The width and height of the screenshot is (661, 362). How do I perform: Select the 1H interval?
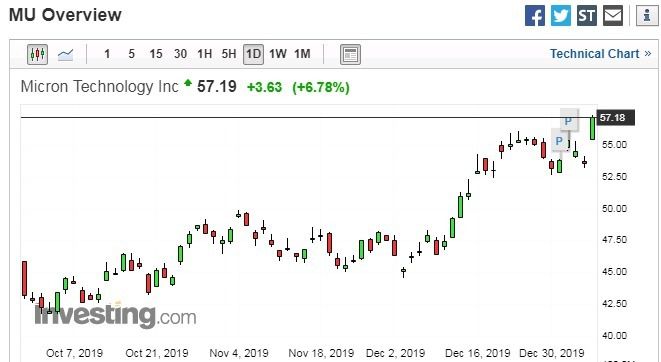point(204,54)
